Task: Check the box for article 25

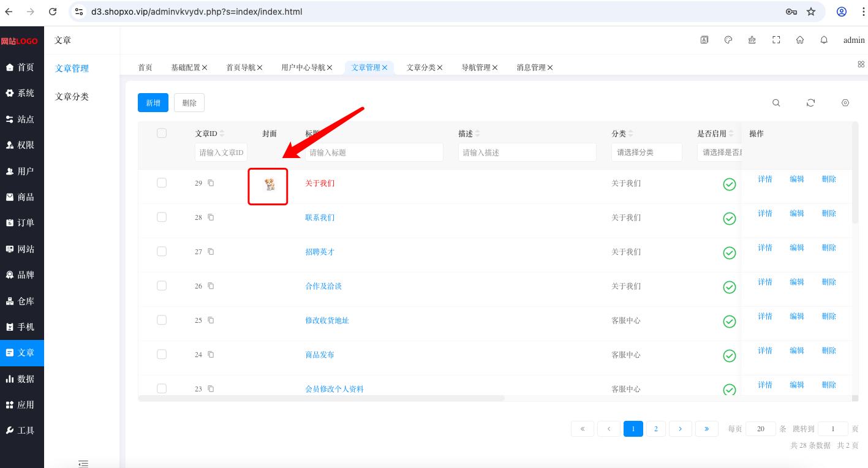Action: tap(162, 320)
